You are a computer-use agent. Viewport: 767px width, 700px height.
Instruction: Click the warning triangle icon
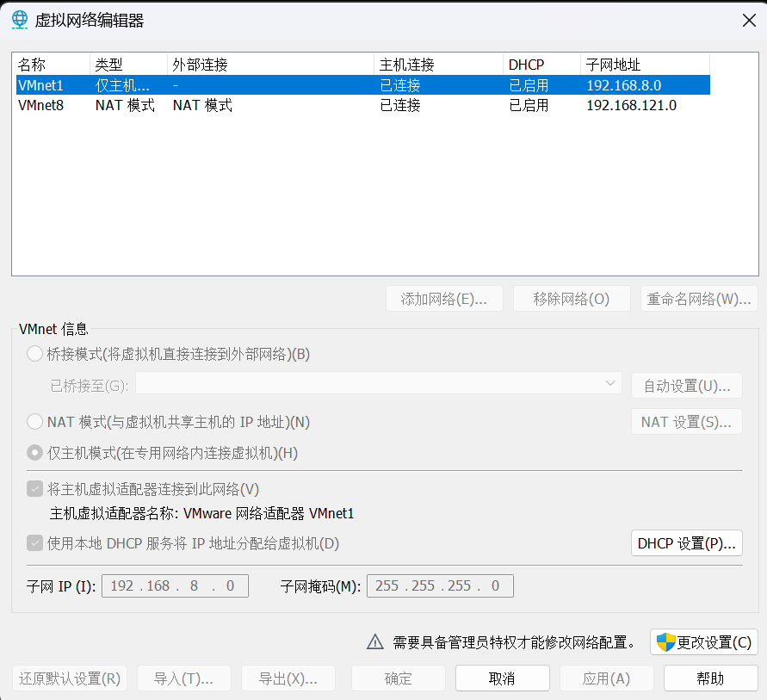tap(375, 641)
